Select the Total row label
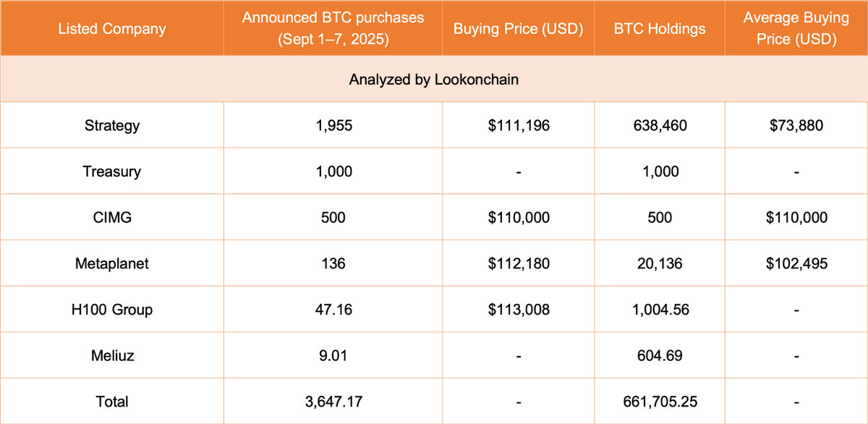868x424 pixels. (x=111, y=402)
